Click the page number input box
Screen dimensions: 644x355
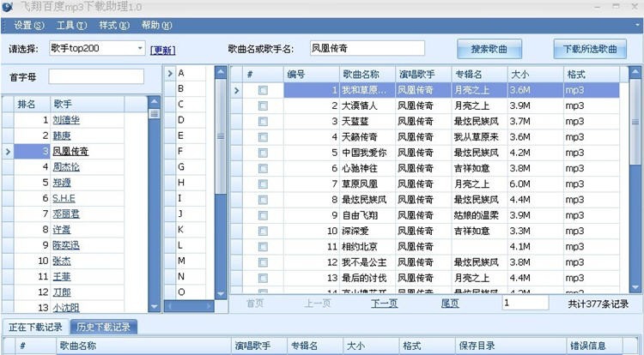click(x=525, y=303)
